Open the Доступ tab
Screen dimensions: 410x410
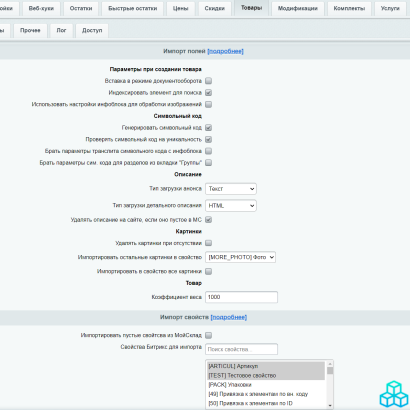pos(92,30)
